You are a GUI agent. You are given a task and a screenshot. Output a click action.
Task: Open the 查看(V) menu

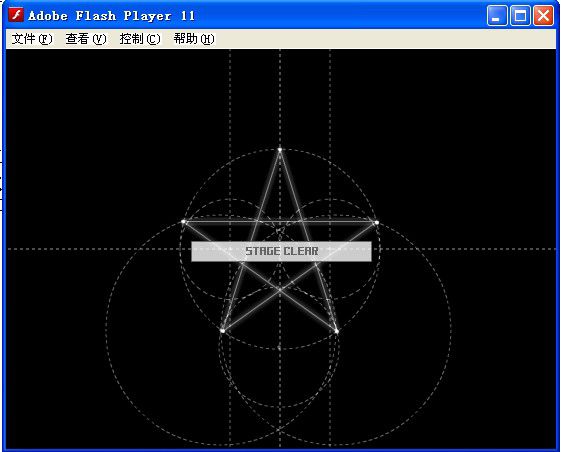(86, 39)
